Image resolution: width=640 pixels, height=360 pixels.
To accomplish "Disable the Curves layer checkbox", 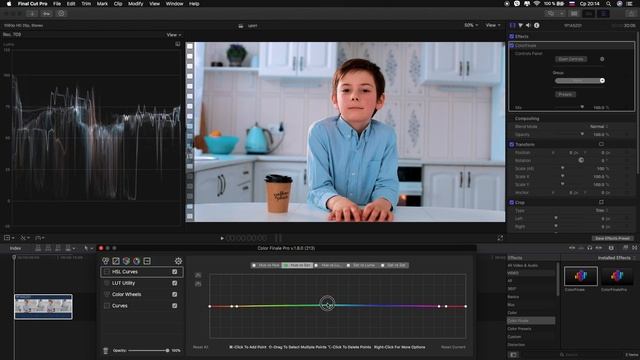I will (175, 306).
